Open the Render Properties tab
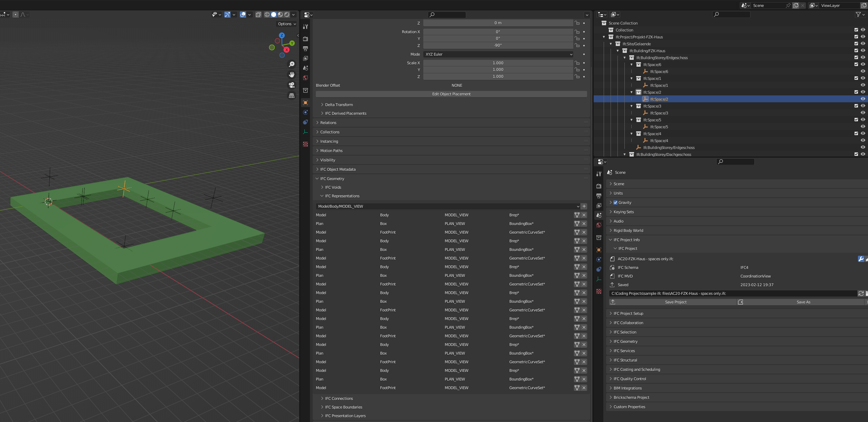Viewport: 868px width, 422px height. [305, 39]
